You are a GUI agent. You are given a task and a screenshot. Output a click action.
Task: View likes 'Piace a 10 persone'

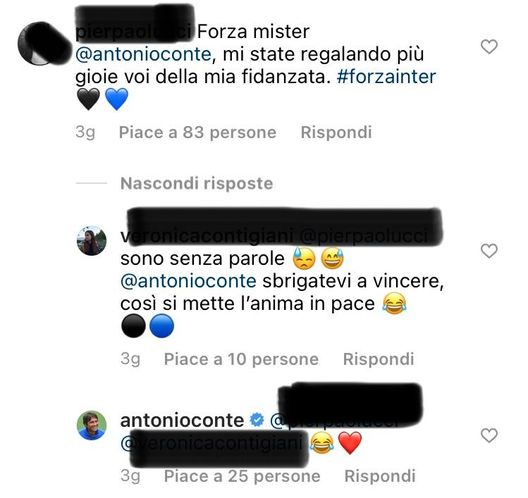[241, 359]
